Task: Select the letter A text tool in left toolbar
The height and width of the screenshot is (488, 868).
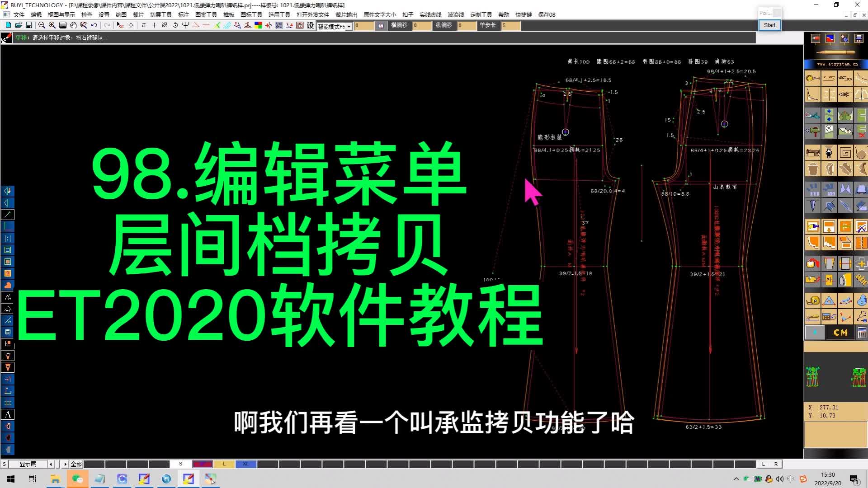Action: pyautogui.click(x=8, y=414)
